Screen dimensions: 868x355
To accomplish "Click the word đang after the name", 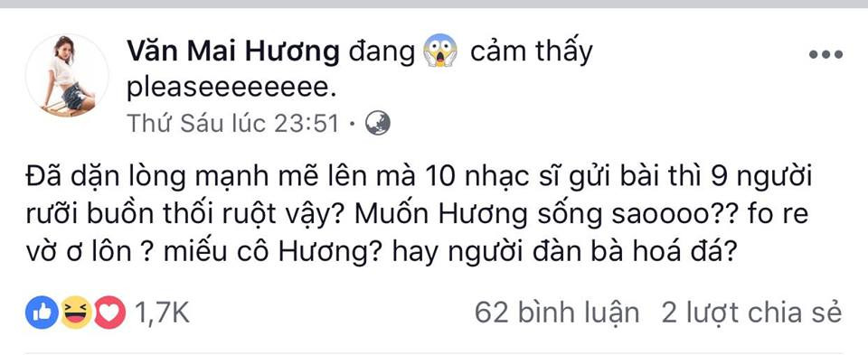I will (x=382, y=53).
